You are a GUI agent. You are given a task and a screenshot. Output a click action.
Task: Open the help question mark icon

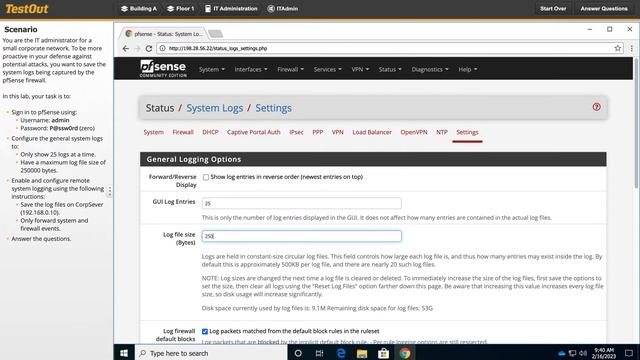click(596, 107)
